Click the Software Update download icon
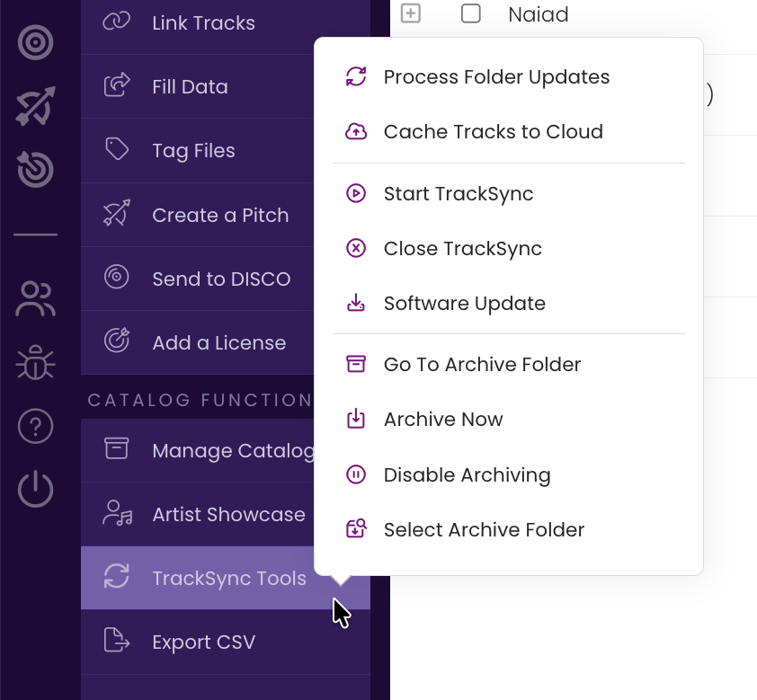Screen dimensions: 757x700 356,303
